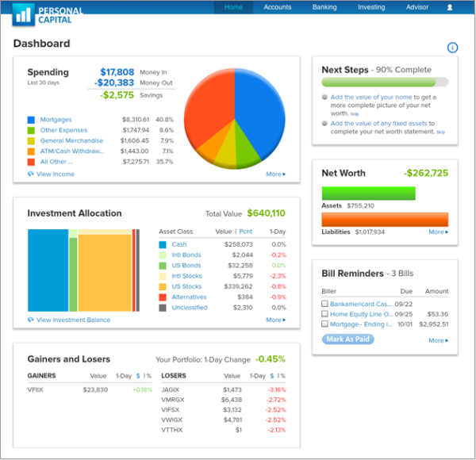
Task: Tick the Mortgage bill checkbox
Action: 325,324
